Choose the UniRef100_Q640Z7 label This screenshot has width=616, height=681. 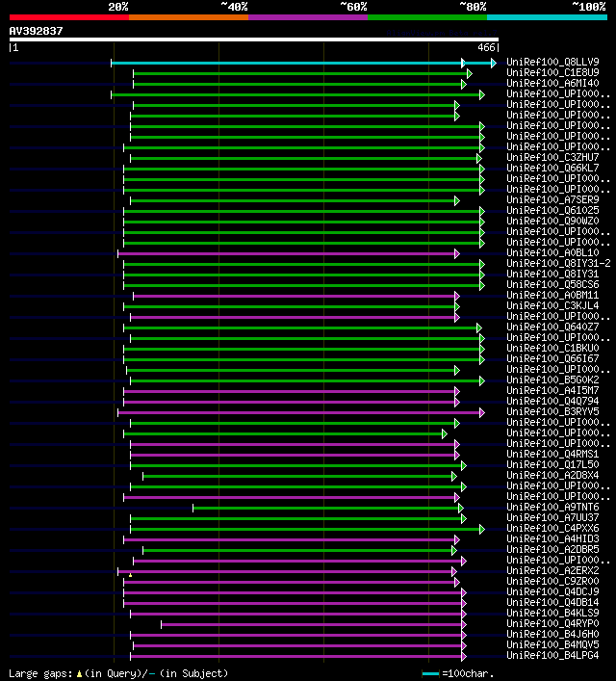(x=552, y=327)
